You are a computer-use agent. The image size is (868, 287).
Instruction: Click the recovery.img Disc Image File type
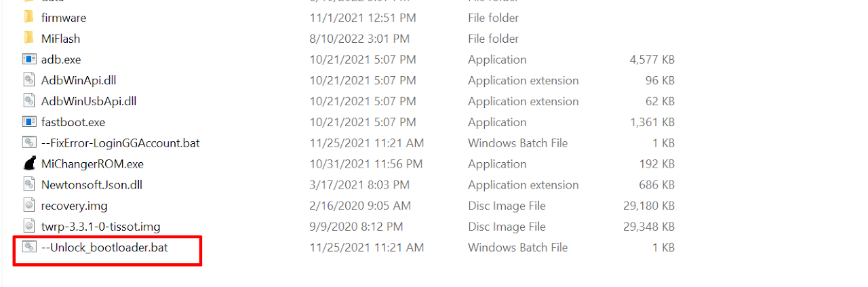click(x=507, y=206)
